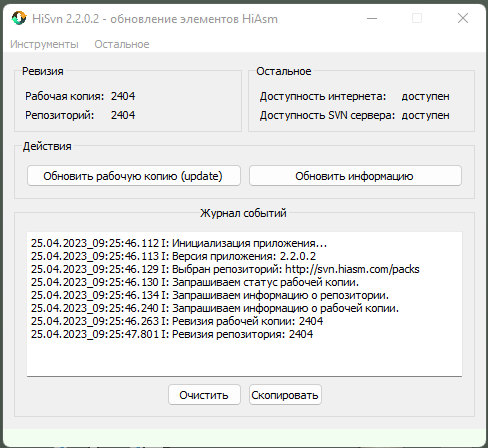The width and height of the screenshot is (488, 448).
Task: Select the Ревизия репозитория: 2404 log line
Action: [172, 334]
